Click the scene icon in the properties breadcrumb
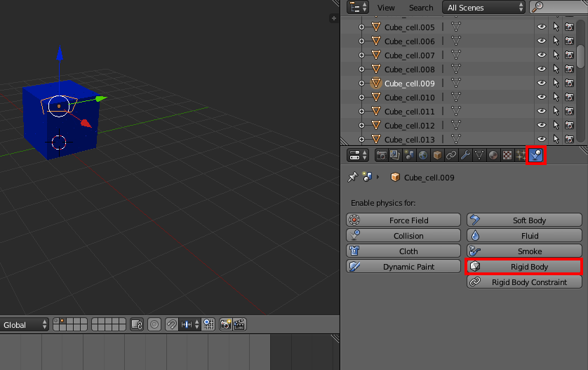 [367, 177]
